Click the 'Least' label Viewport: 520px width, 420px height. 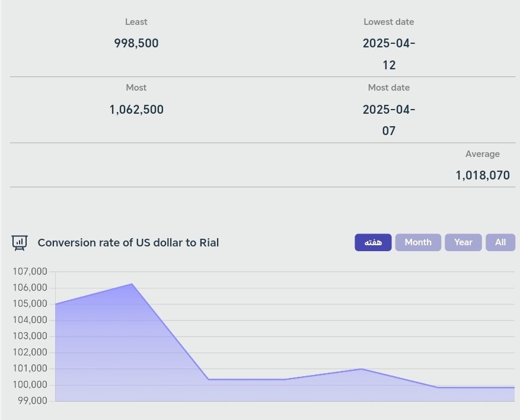click(x=136, y=22)
